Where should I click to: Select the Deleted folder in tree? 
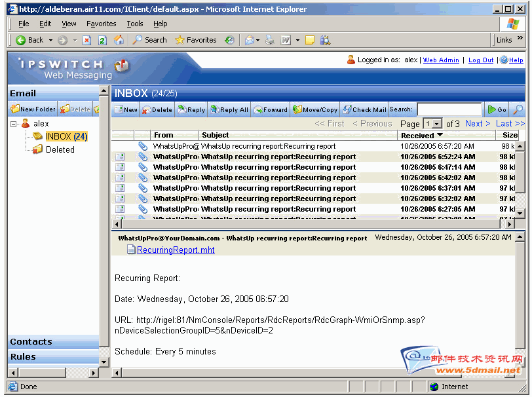[60, 149]
